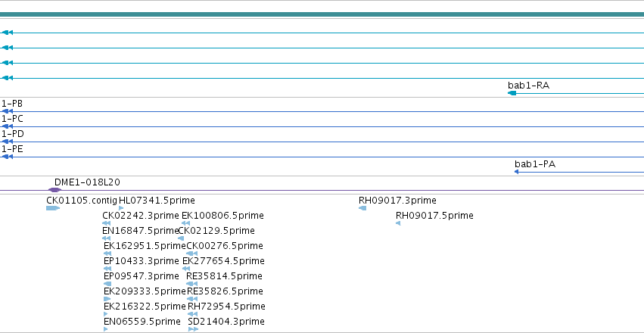Screen dimensions: 644x333
Task: Click the CK02129.5prime EST label
Action: point(216,231)
